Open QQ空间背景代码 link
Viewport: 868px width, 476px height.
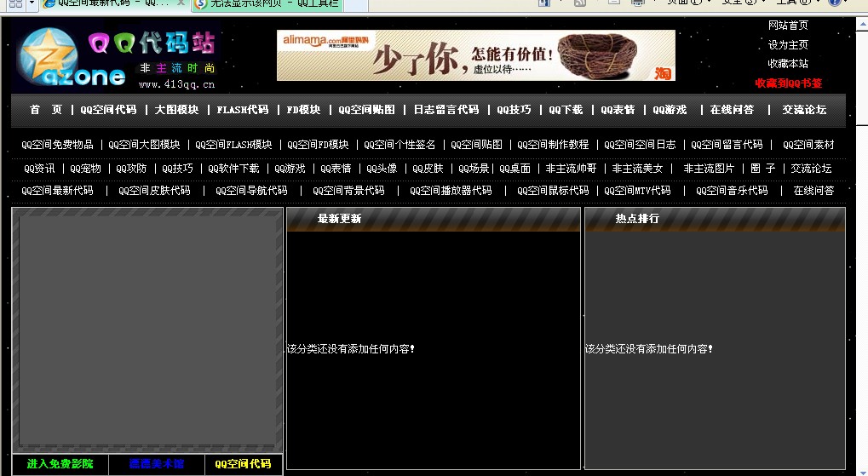pyautogui.click(x=348, y=191)
